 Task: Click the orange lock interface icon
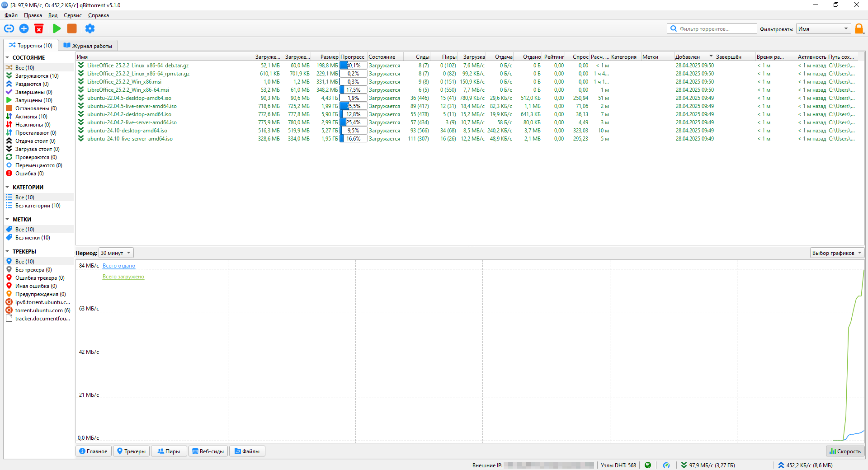pyautogui.click(x=859, y=29)
